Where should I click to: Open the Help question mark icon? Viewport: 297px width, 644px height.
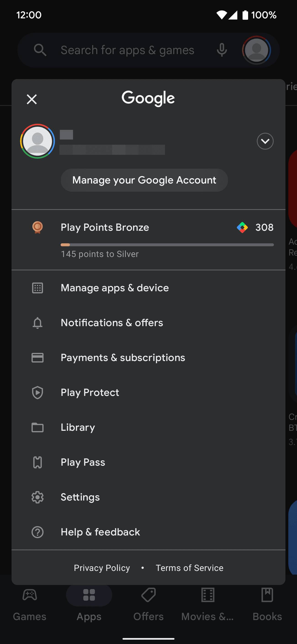pos(37,532)
